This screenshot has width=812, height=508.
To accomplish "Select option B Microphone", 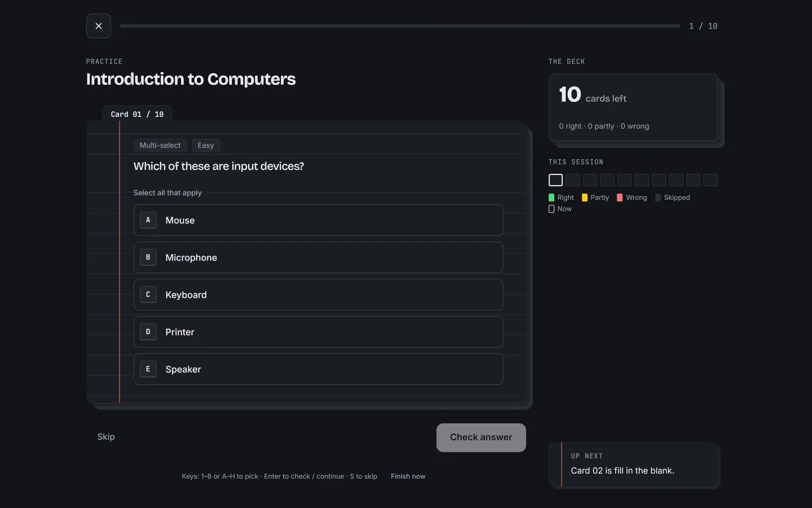I will (x=318, y=257).
